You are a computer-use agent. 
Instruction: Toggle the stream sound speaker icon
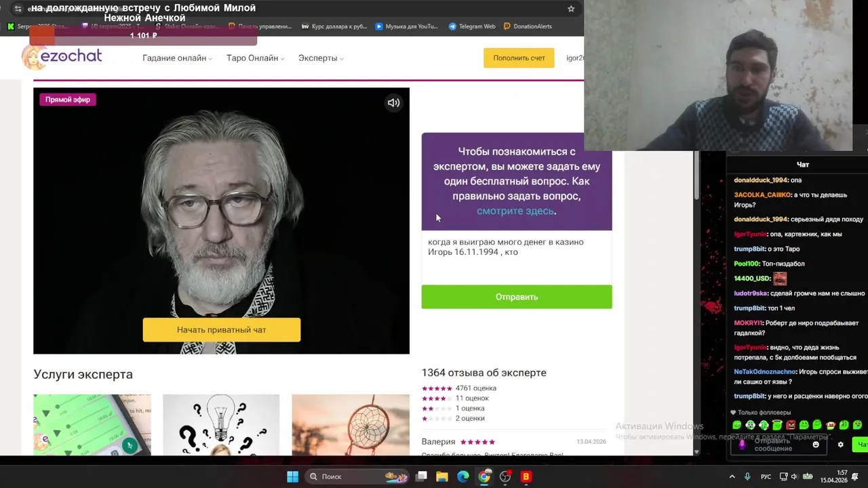tap(393, 103)
